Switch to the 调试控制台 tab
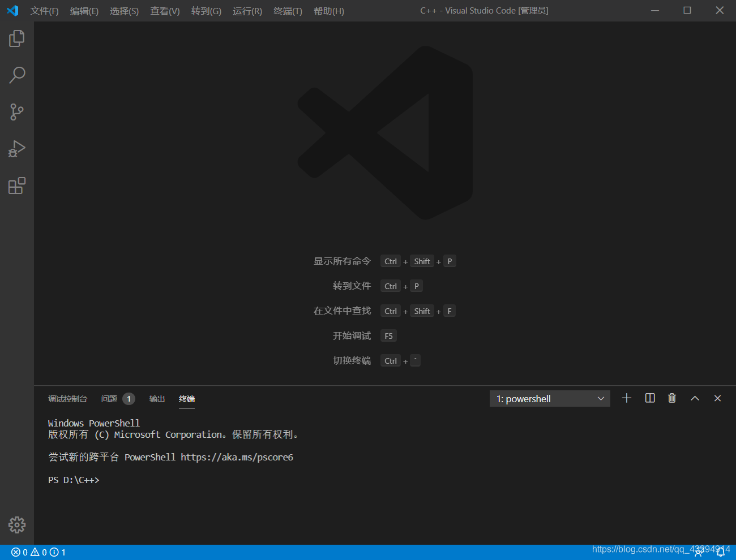 coord(67,399)
